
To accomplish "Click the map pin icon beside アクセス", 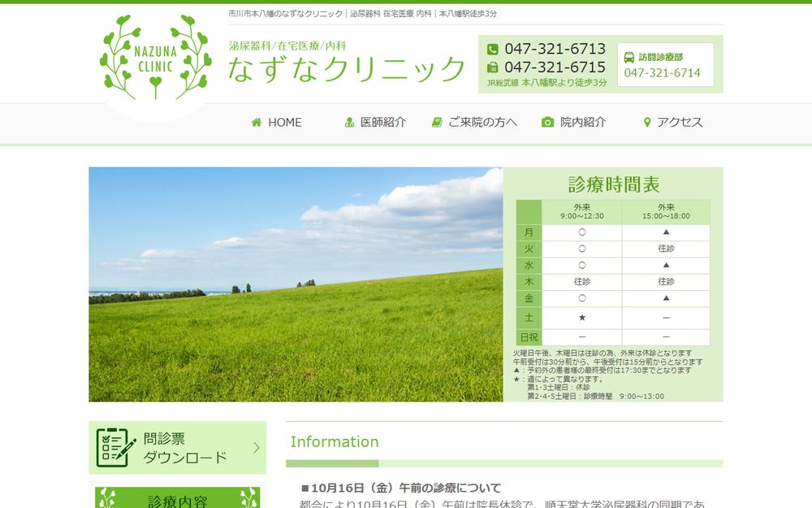I will (x=647, y=123).
